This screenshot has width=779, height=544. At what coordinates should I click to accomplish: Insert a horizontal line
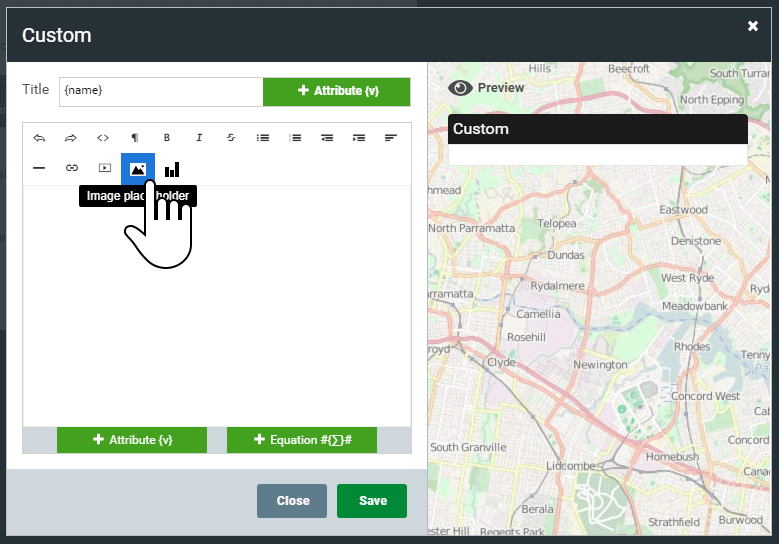pyautogui.click(x=39, y=169)
